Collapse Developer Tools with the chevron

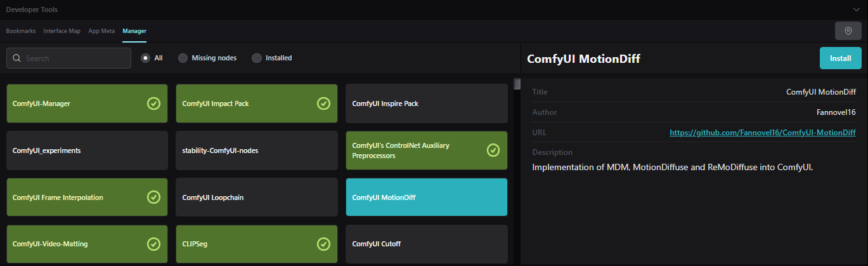[x=857, y=10]
